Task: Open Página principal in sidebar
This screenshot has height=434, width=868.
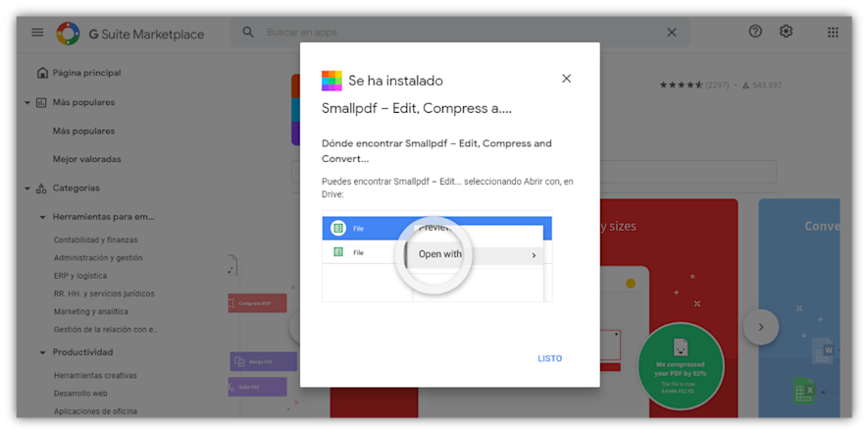Action: tap(87, 74)
